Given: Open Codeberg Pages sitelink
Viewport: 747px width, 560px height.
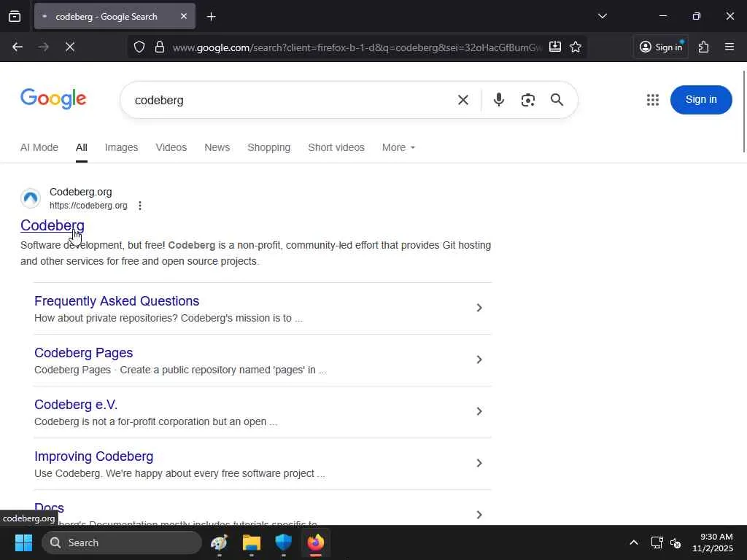Looking at the screenshot, I should [x=83, y=353].
